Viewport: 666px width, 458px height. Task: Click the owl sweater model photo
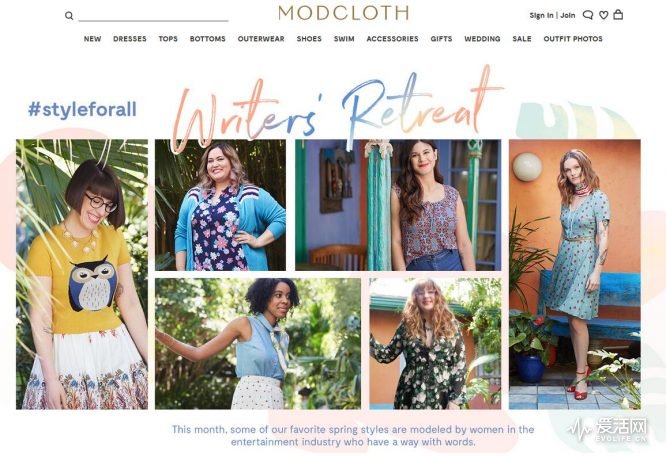[82, 274]
